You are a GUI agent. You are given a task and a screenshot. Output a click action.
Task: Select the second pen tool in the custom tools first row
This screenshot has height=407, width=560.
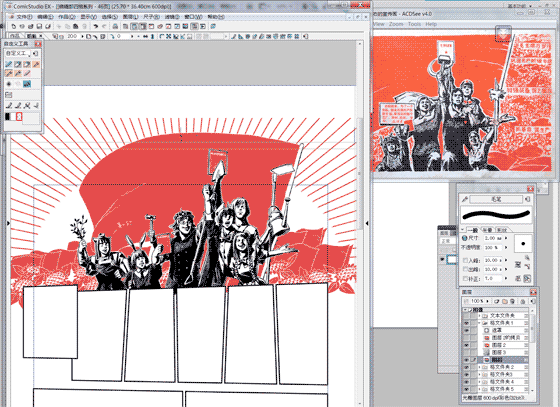18,64
